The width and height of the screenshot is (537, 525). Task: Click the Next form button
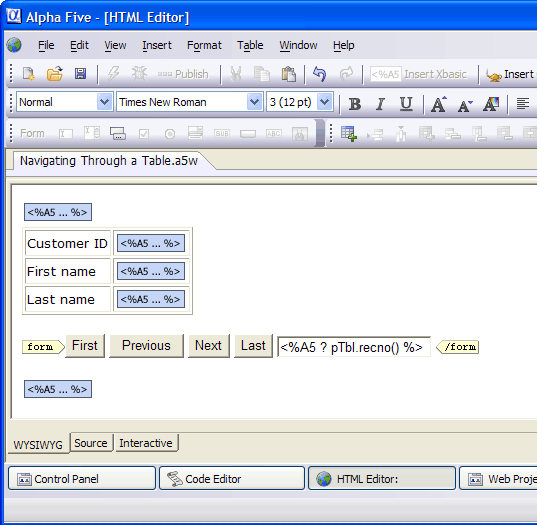click(209, 346)
